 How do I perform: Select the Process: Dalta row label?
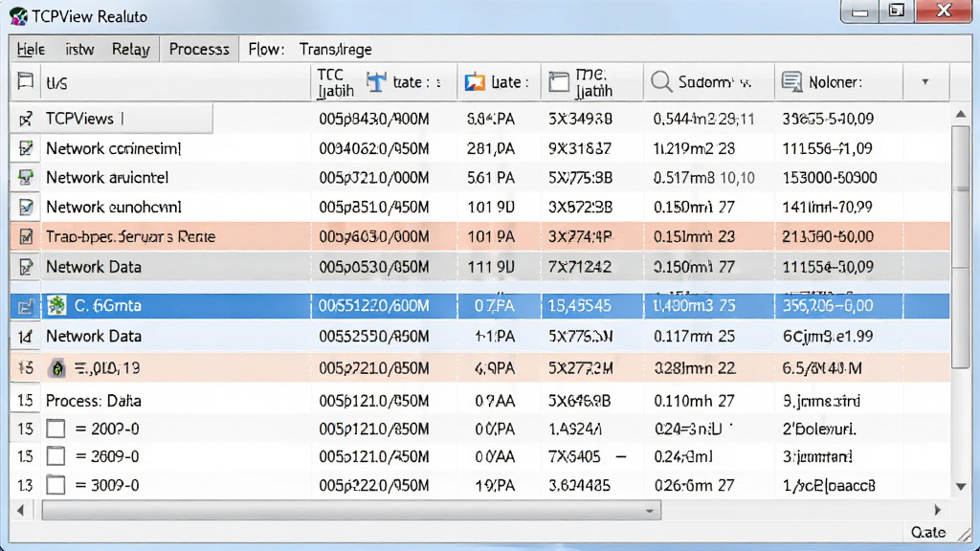point(93,401)
